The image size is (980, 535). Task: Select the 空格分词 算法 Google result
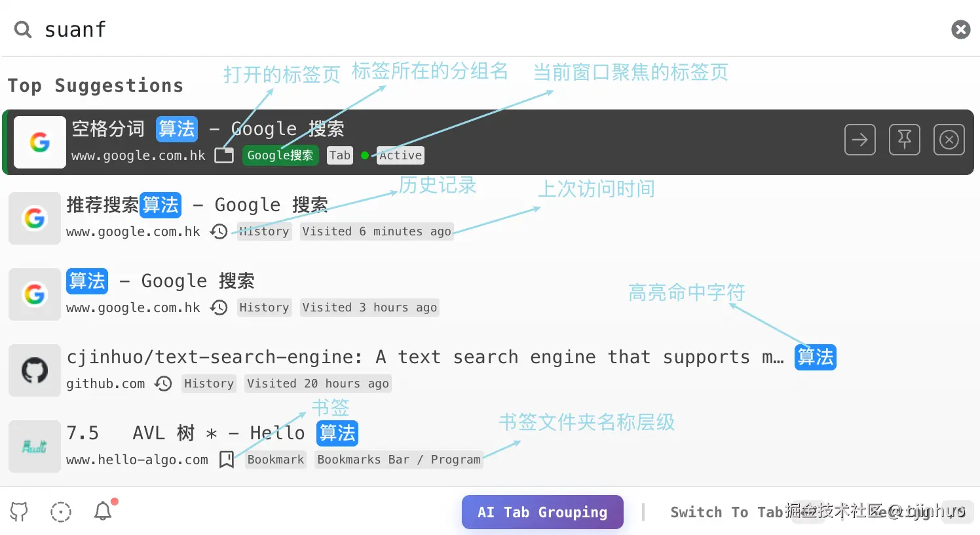coord(488,142)
